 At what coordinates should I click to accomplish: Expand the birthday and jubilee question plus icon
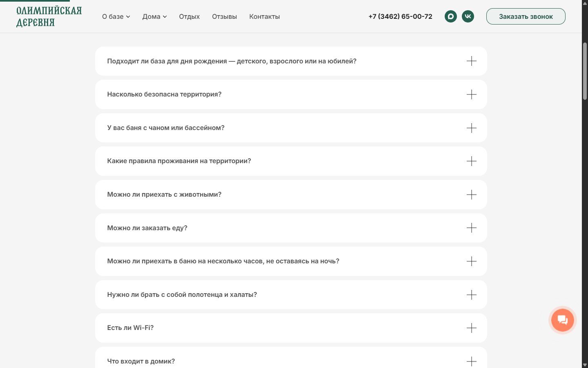[471, 61]
